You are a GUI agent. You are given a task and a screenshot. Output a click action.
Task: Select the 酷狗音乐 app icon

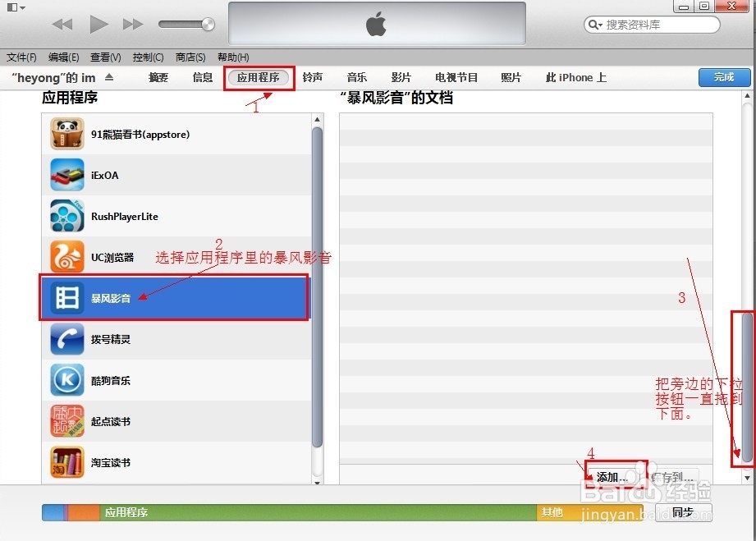pyautogui.click(x=66, y=380)
